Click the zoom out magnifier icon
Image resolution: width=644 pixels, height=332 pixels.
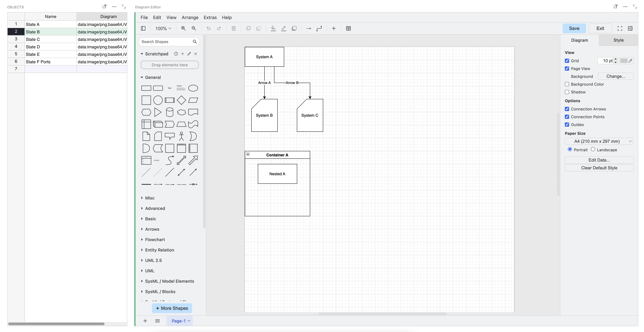tap(194, 28)
